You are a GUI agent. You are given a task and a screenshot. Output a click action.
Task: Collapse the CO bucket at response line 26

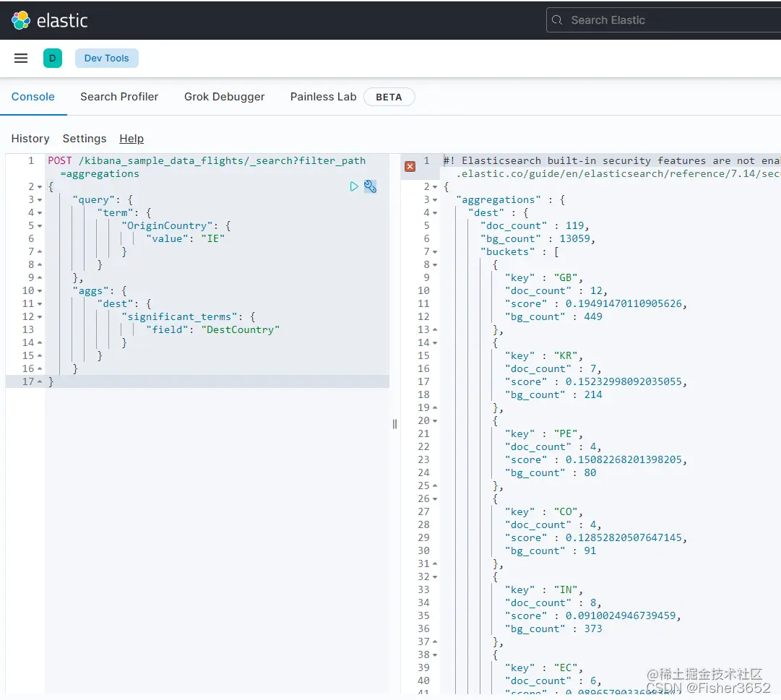click(435, 499)
